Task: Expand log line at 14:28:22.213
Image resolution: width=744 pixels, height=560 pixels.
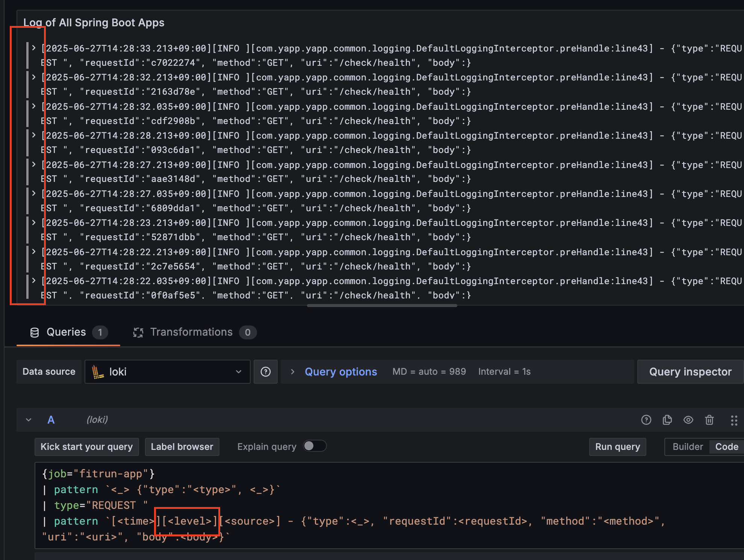Action: coord(34,251)
